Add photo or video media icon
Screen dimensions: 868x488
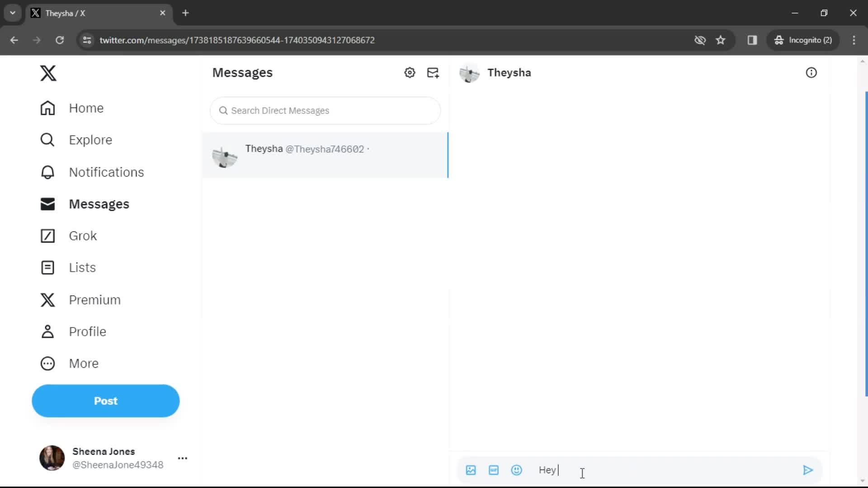471,470
